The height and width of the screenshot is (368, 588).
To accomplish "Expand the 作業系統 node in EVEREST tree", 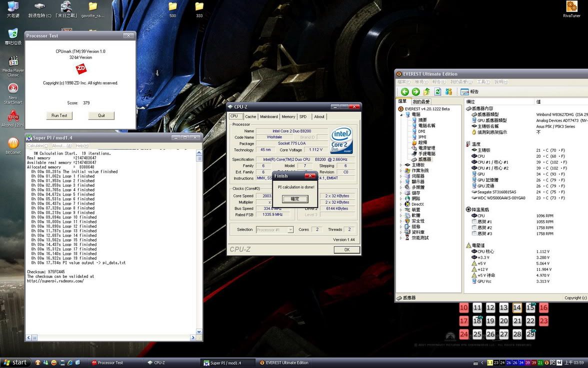I will (x=401, y=170).
